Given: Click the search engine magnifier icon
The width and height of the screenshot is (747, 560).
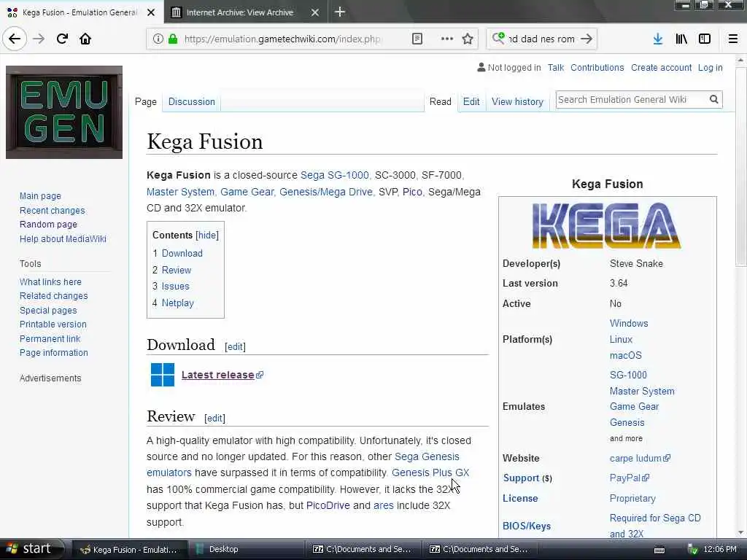Looking at the screenshot, I should pos(498,38).
